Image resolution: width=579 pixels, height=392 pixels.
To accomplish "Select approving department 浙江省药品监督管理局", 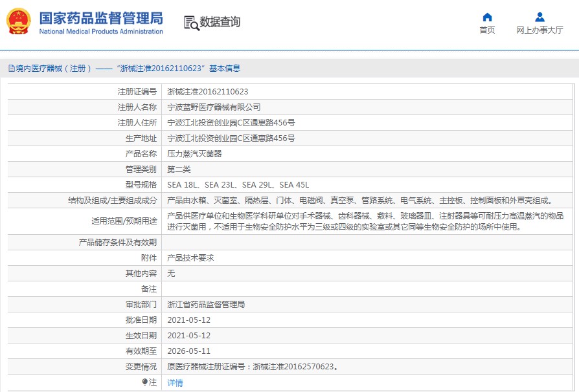I will tap(206, 304).
